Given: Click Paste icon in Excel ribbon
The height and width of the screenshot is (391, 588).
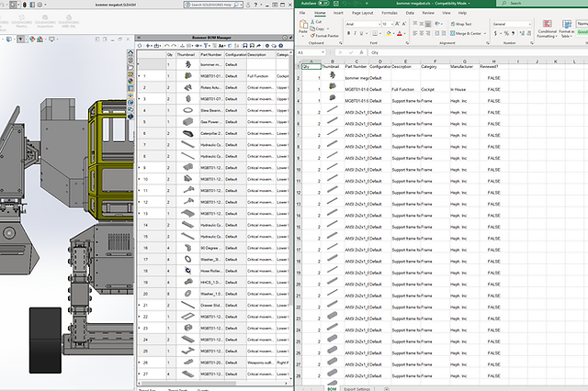Looking at the screenshot, I should (x=303, y=25).
